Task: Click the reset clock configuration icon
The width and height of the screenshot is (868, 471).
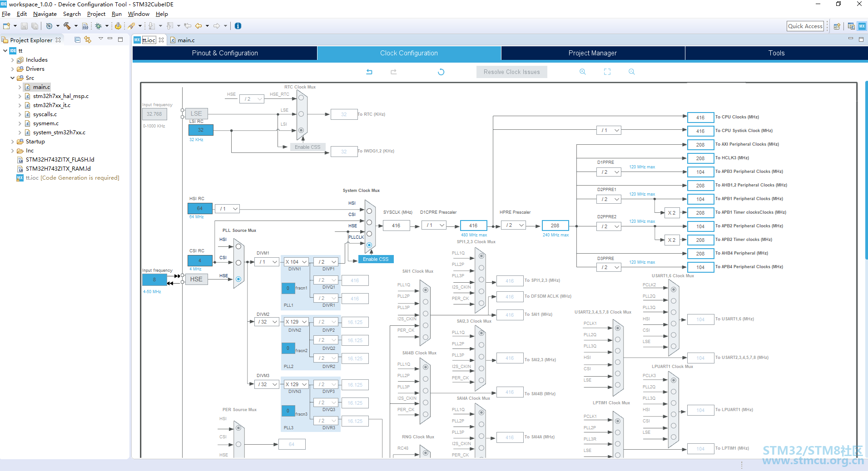Action: (x=441, y=72)
